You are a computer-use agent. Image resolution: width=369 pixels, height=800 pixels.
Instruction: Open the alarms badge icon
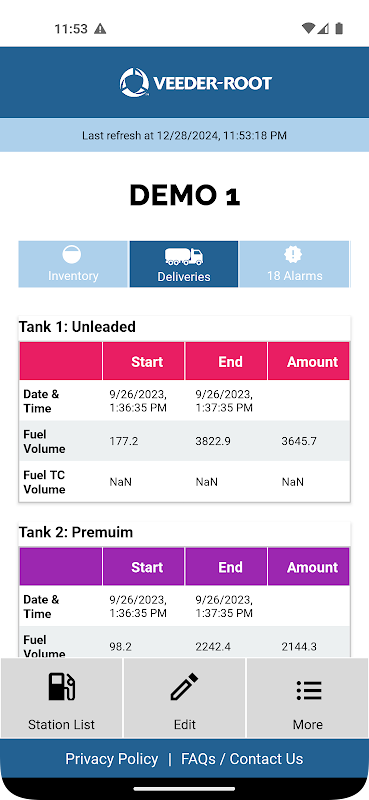[293, 254]
